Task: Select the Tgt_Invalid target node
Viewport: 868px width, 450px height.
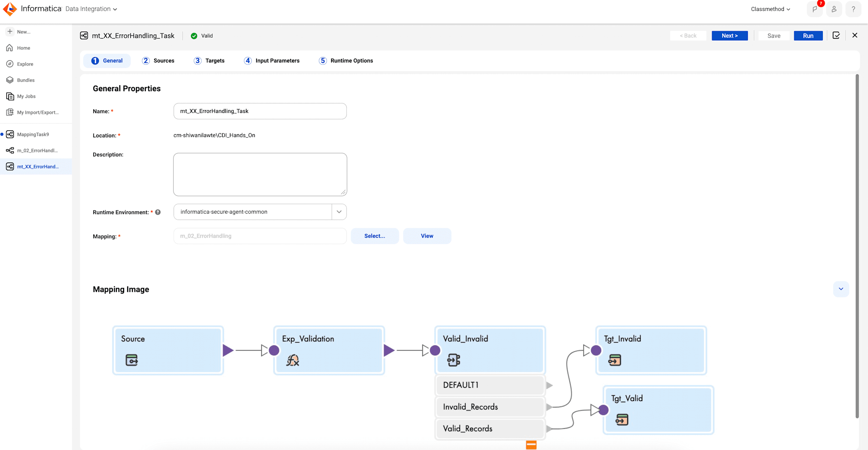Action: pyautogui.click(x=651, y=350)
